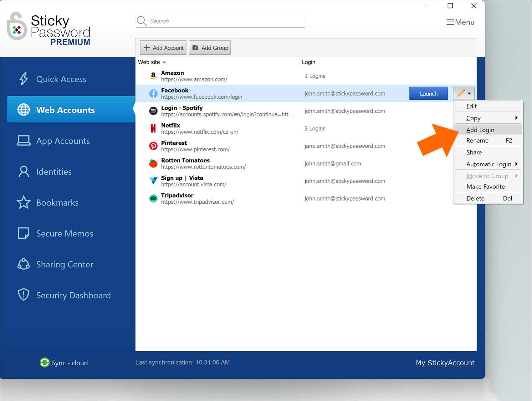
Task: Click the Pinterest site icon
Action: click(x=153, y=146)
